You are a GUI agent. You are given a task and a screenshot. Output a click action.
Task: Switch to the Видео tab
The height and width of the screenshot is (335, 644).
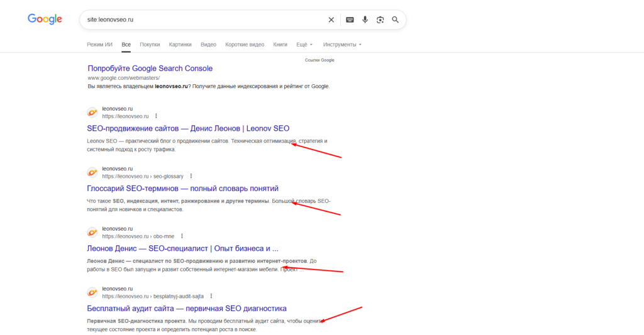pos(208,45)
